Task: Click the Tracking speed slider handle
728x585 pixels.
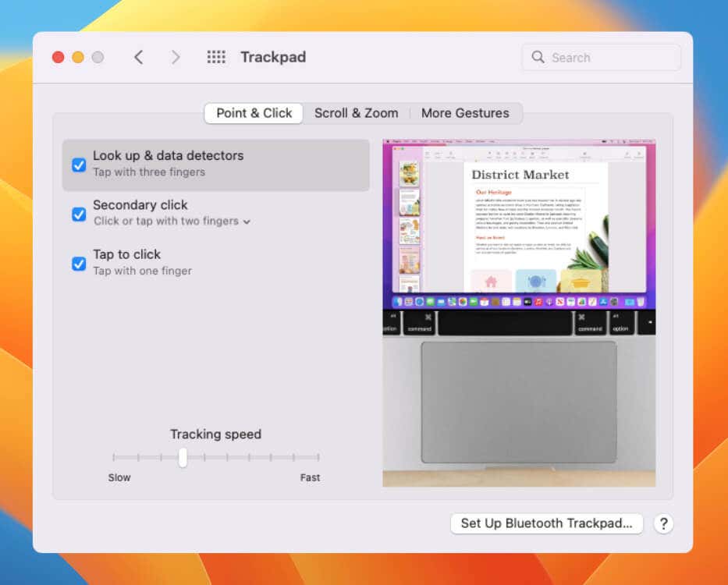Action: click(x=183, y=457)
